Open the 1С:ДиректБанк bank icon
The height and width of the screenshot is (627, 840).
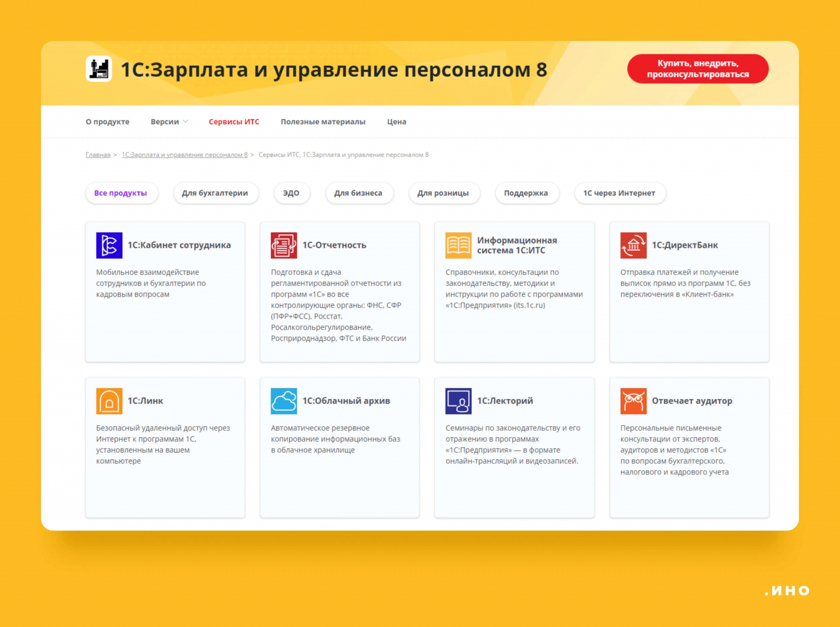[634, 245]
